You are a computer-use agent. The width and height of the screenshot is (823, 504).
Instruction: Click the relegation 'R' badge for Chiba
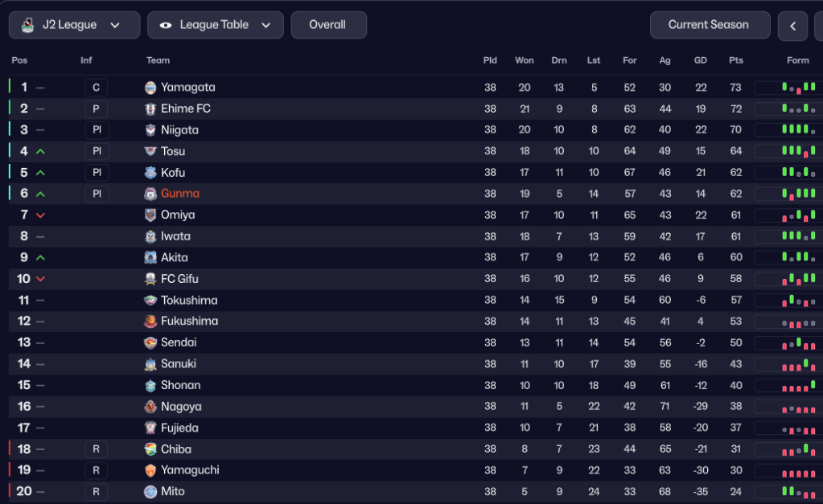tap(96, 449)
